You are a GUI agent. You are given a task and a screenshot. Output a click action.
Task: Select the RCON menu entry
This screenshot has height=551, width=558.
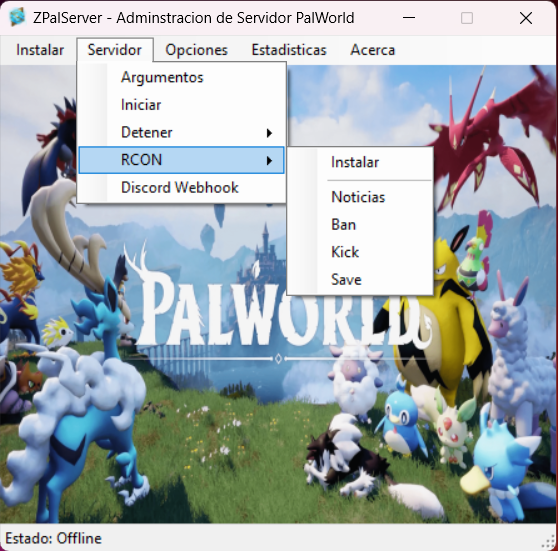[181, 160]
